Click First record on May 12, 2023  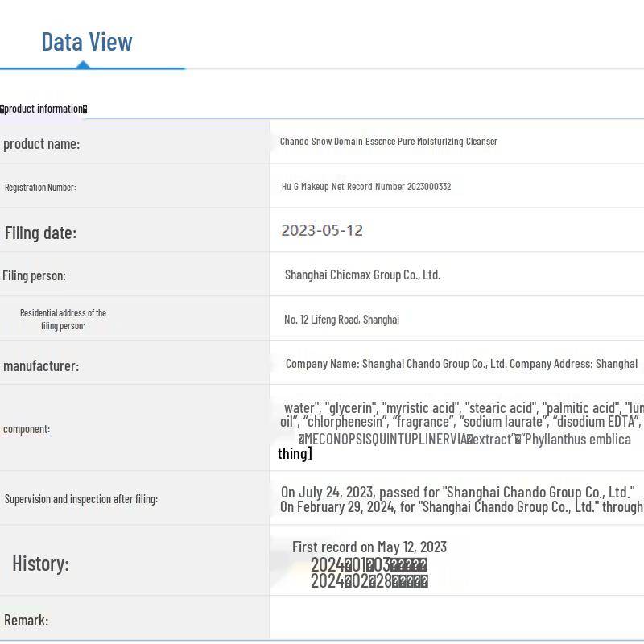369,547
